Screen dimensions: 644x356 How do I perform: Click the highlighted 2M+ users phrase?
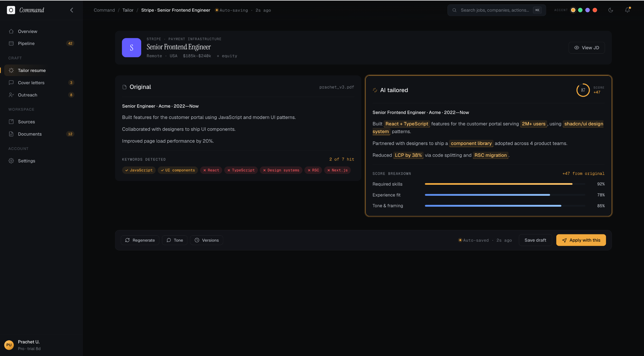[x=534, y=124]
